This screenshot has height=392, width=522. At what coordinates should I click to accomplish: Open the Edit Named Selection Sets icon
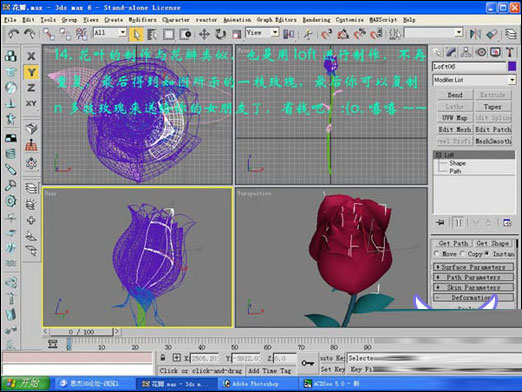tap(396, 34)
